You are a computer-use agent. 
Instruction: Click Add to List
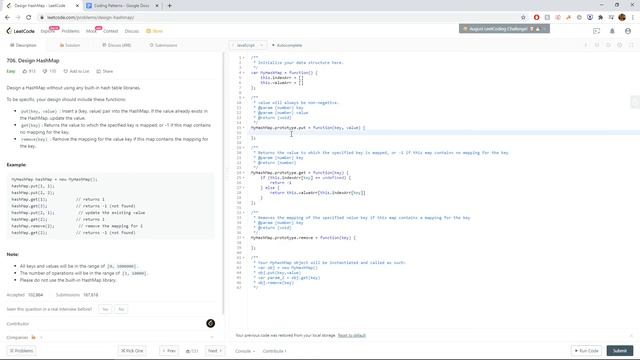coord(76,71)
